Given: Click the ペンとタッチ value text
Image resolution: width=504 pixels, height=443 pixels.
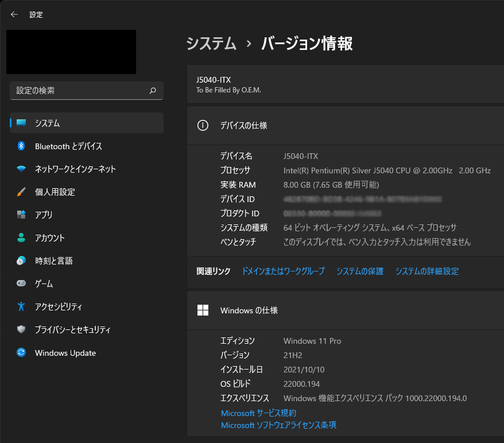Looking at the screenshot, I should point(377,242).
